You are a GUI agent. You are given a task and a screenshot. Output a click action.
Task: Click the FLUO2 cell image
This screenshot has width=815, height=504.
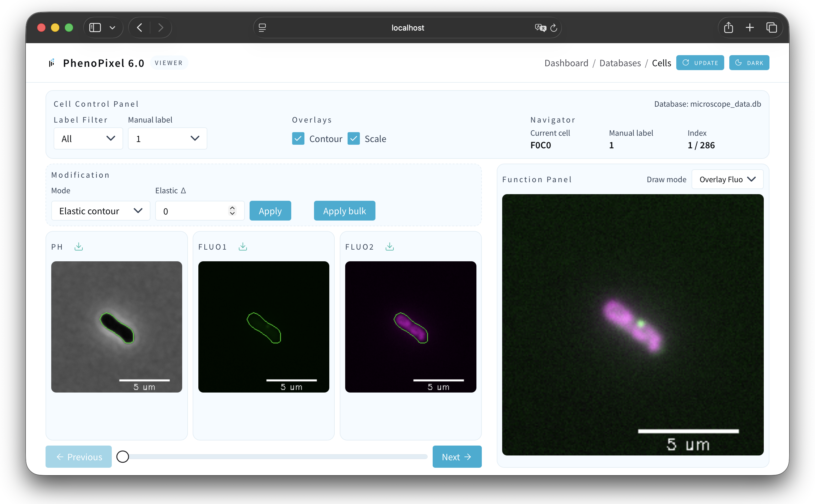[411, 327]
